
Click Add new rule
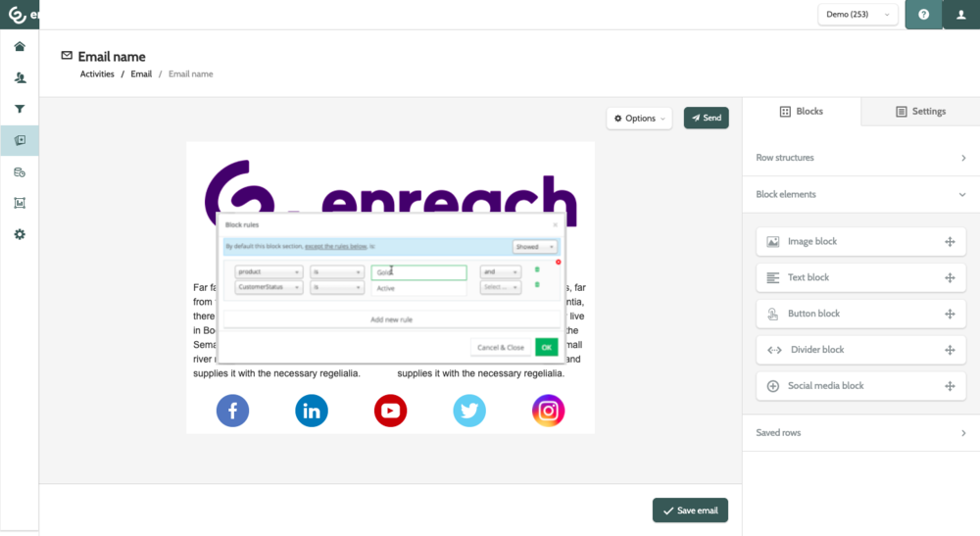[391, 319]
